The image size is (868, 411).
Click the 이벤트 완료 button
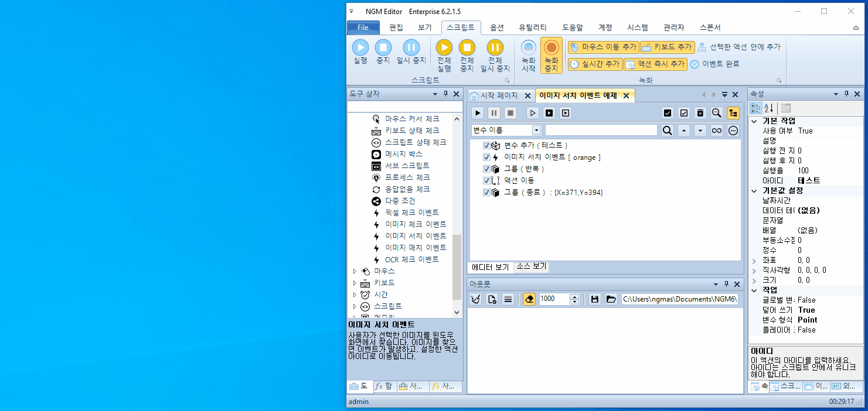(x=714, y=64)
